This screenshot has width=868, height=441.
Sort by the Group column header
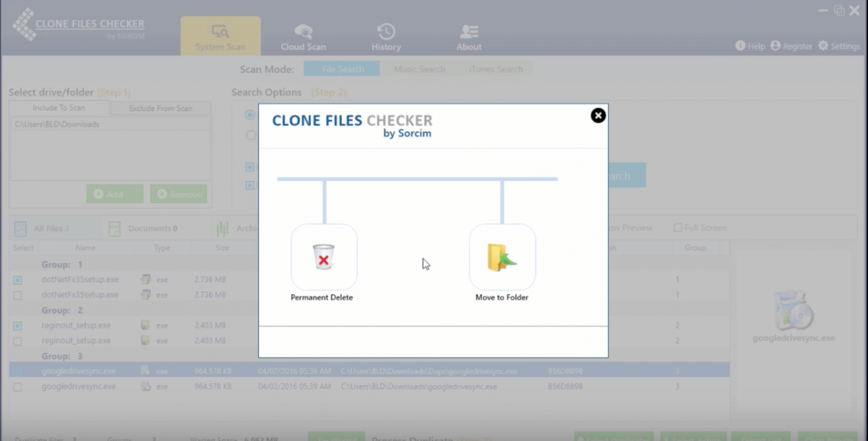(695, 247)
